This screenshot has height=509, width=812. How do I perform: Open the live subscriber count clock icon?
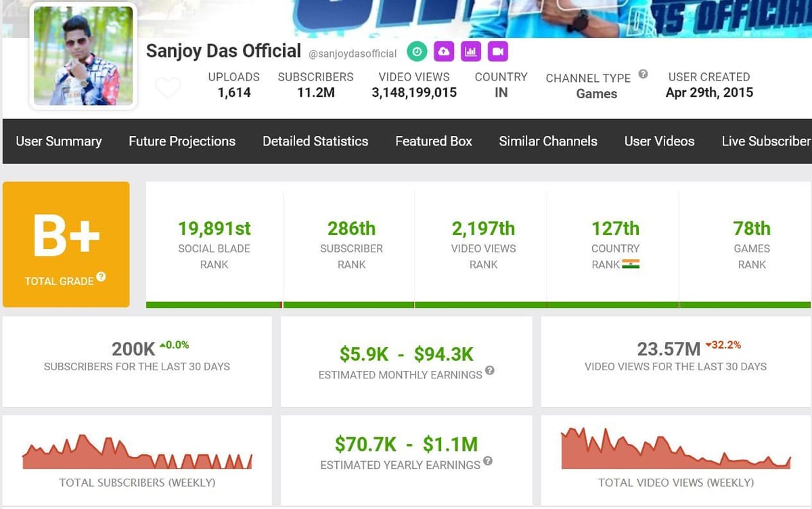click(416, 51)
